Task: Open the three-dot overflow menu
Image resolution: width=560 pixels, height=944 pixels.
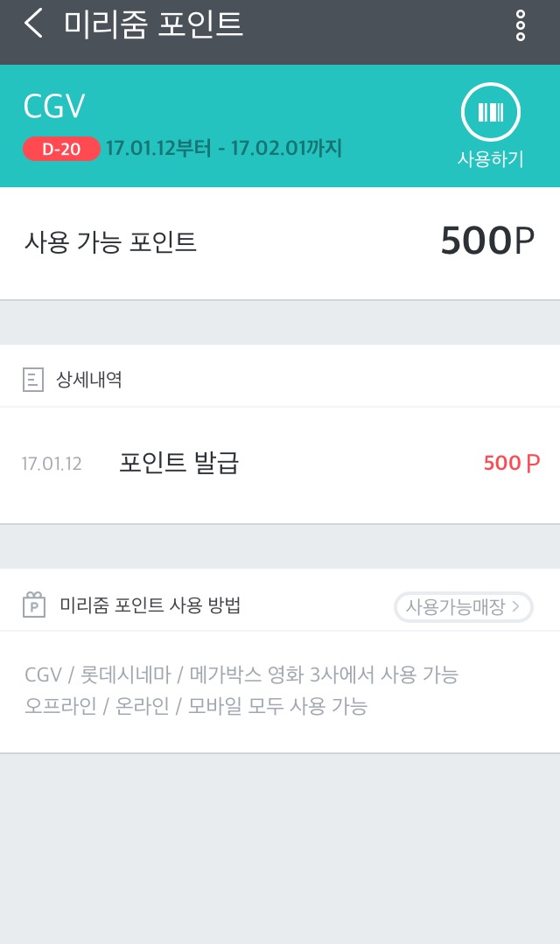Action: point(521,26)
